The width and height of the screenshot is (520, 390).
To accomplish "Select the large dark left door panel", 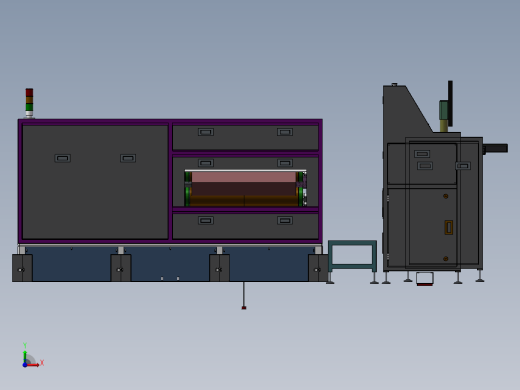I will (95, 182).
